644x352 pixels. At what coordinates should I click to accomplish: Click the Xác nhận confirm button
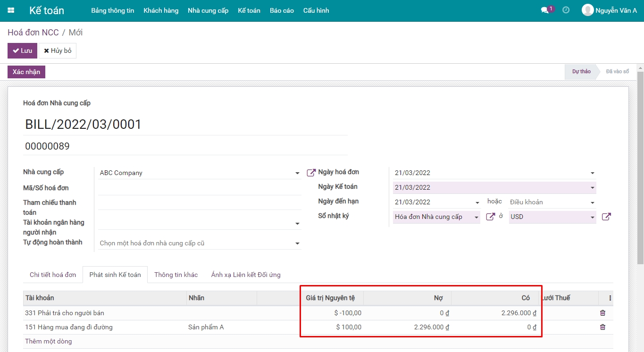point(26,72)
